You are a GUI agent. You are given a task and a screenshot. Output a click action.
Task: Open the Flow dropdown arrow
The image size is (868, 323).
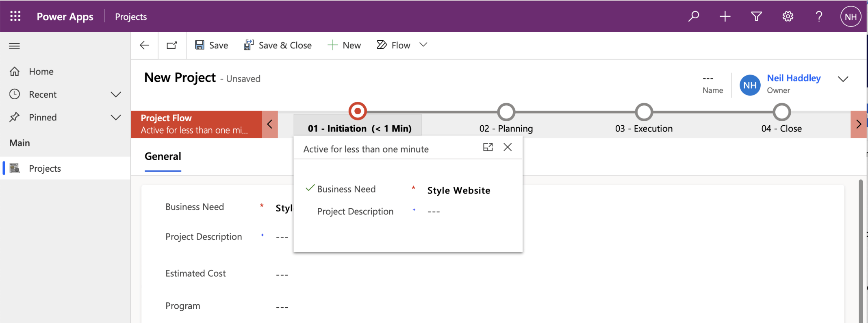(x=423, y=45)
